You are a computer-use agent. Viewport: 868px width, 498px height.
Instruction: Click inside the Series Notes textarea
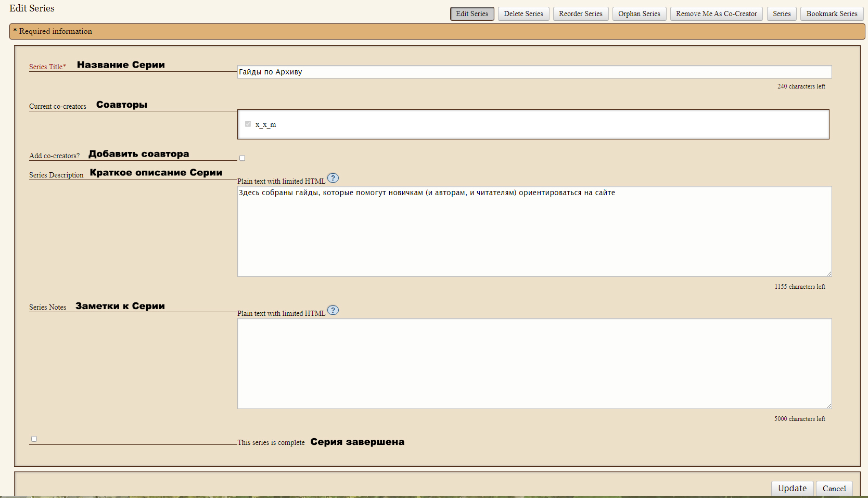tap(534, 363)
